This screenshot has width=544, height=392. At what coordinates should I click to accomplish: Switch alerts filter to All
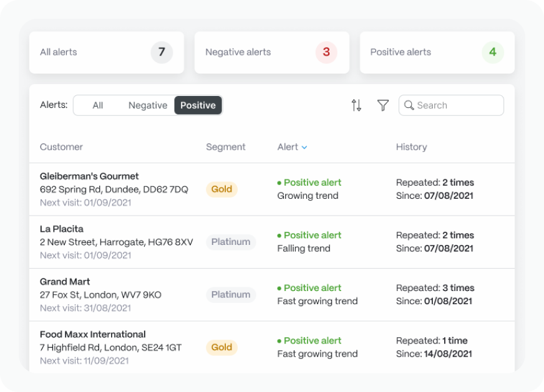97,105
